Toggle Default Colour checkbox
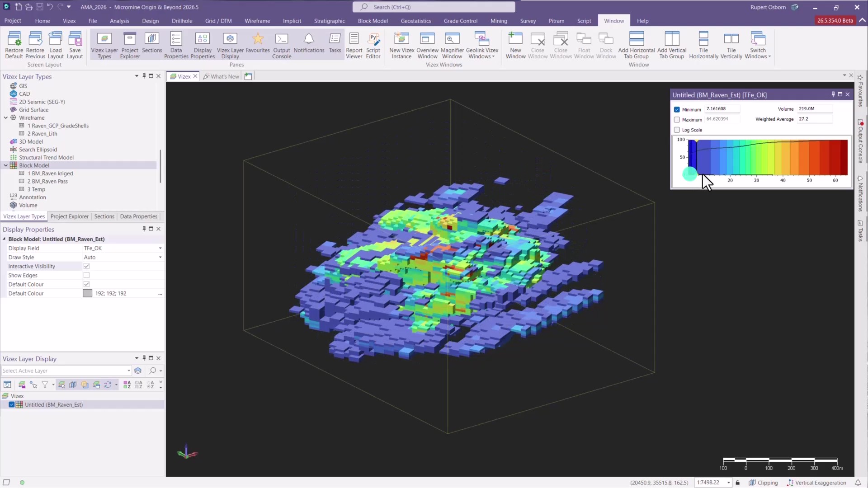The height and width of the screenshot is (488, 868). click(86, 285)
